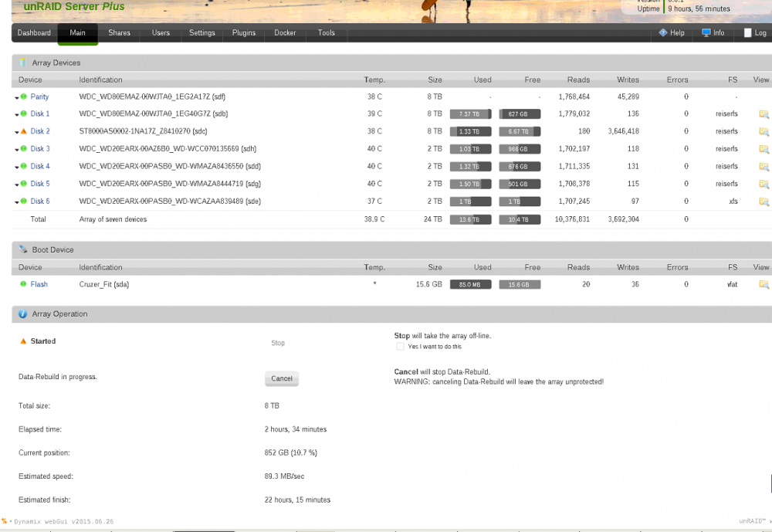The image size is (772, 532).
Task: Open the Tools tab
Action: 326,33
